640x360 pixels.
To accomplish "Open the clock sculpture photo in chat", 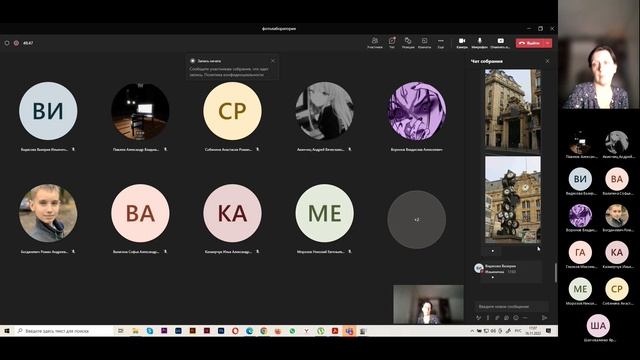I will pos(513,200).
